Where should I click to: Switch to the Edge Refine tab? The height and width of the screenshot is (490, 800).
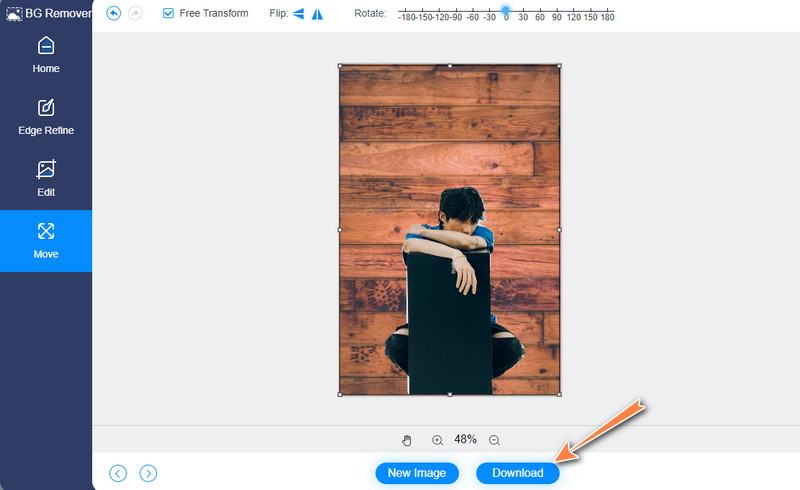[46, 117]
